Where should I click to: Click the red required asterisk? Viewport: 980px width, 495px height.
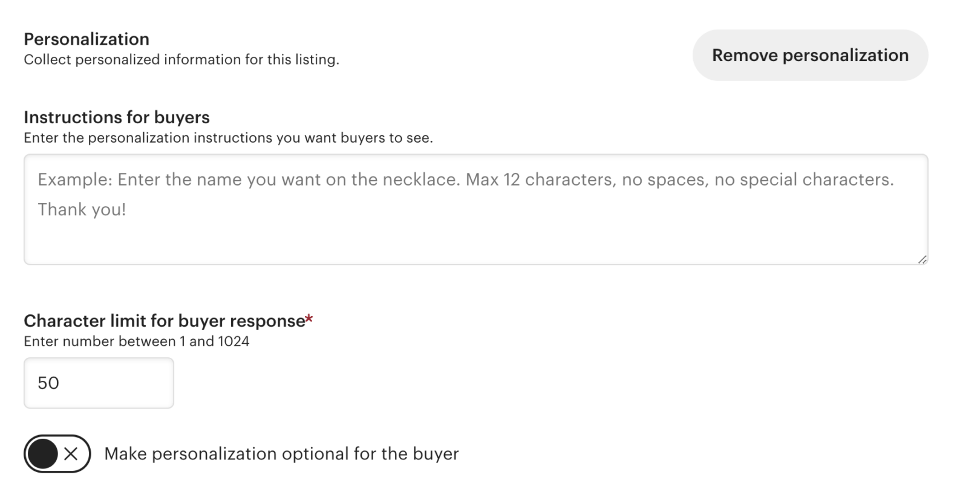point(309,319)
